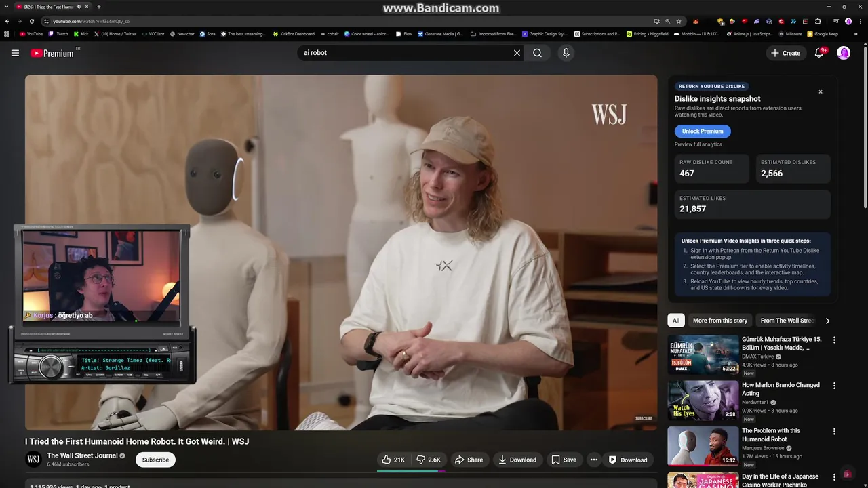868x488 pixels.
Task: Click the extension Download button with the shield icon
Action: pos(628,460)
